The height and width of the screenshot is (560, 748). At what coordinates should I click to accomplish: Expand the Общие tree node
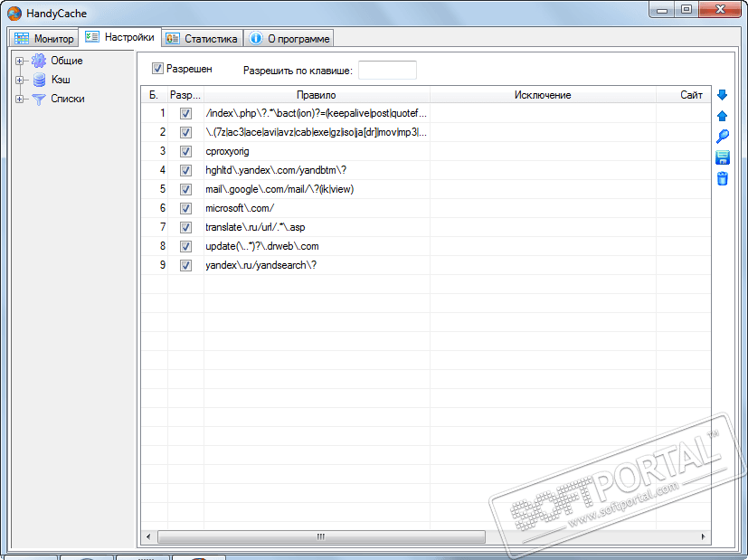coord(19,61)
